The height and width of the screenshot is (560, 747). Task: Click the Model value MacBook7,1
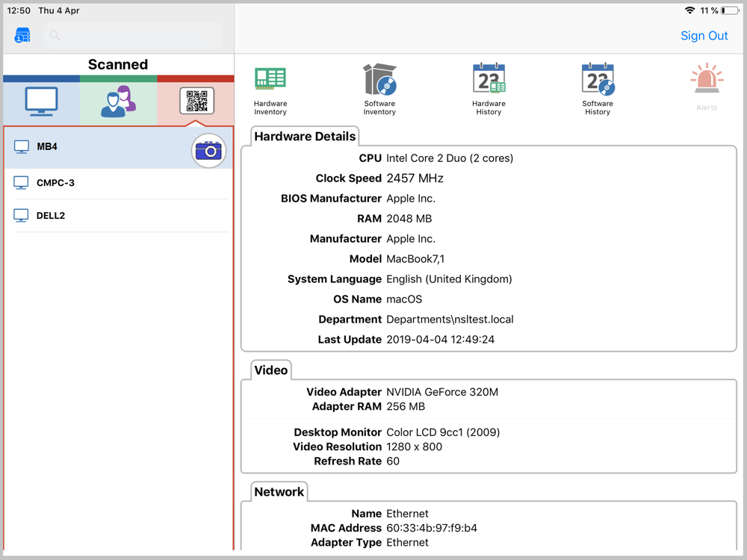415,259
